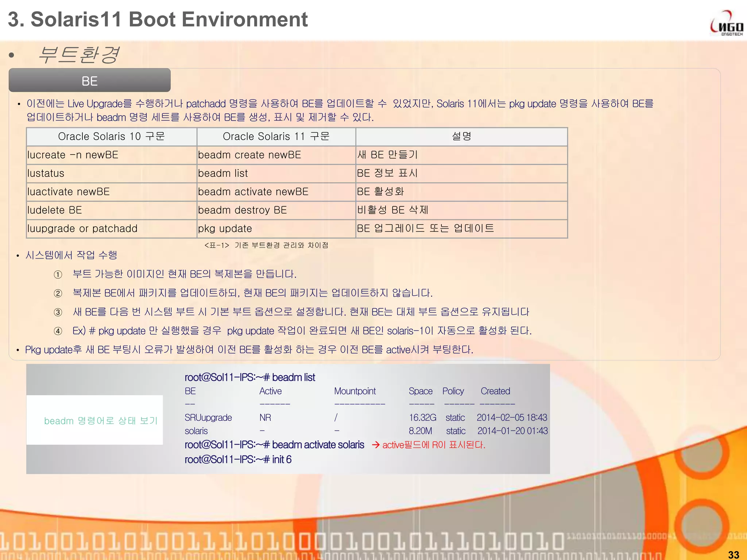Click the root@Sol11-IPS beadm list command
The height and width of the screenshot is (560, 747).
coord(250,377)
